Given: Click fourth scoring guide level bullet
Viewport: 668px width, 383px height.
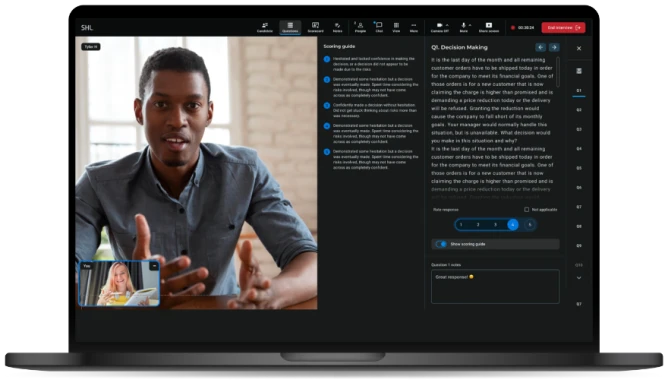Looking at the screenshot, I should point(327,126).
